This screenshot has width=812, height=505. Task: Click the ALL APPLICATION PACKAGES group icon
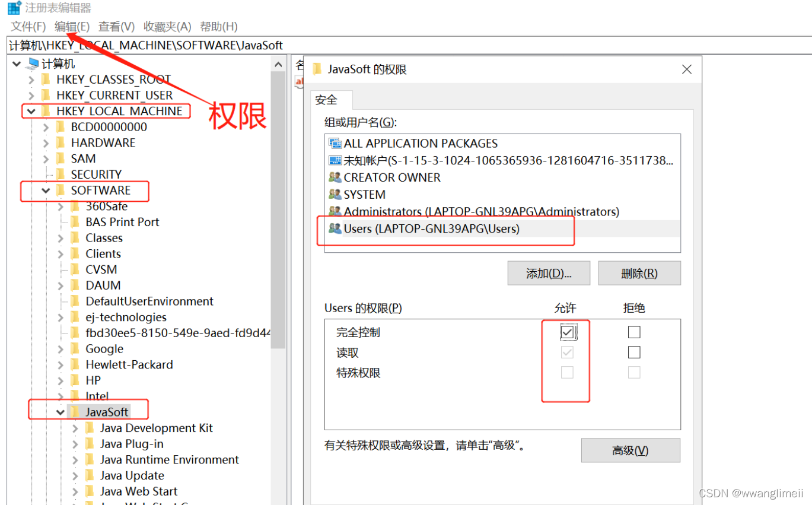click(x=335, y=143)
